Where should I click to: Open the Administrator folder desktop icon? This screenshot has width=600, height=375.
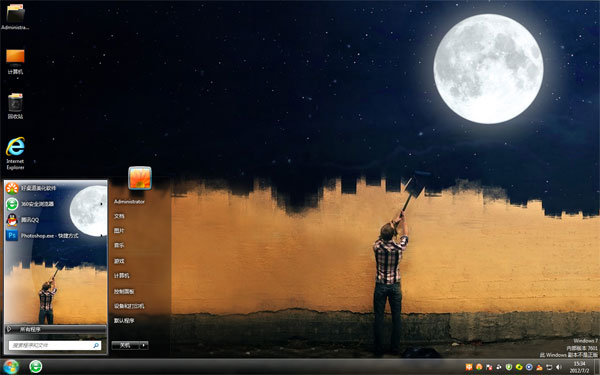(15, 16)
